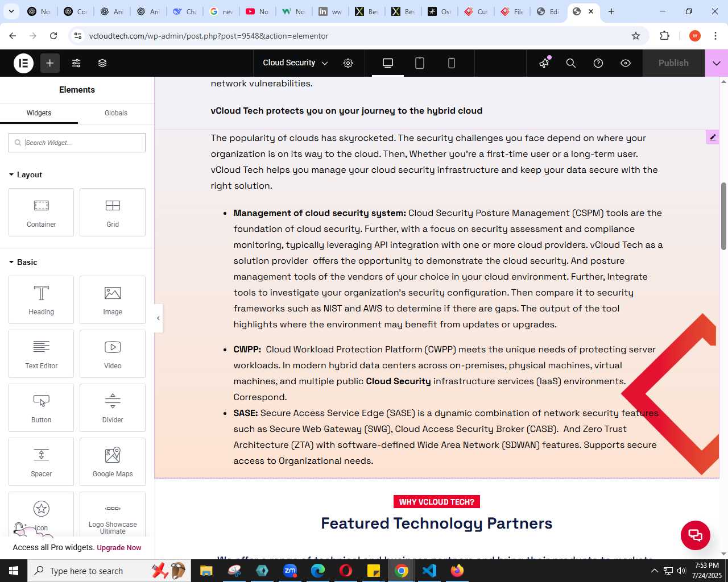Switch to Tablet responsive view
Viewport: 728px width, 582px height.
click(420, 63)
